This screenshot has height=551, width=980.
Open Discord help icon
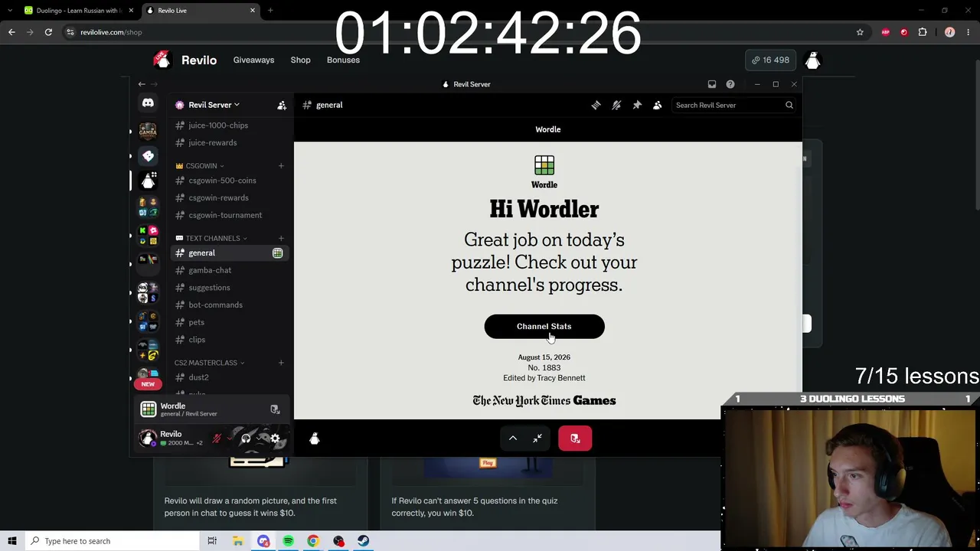[x=730, y=84]
